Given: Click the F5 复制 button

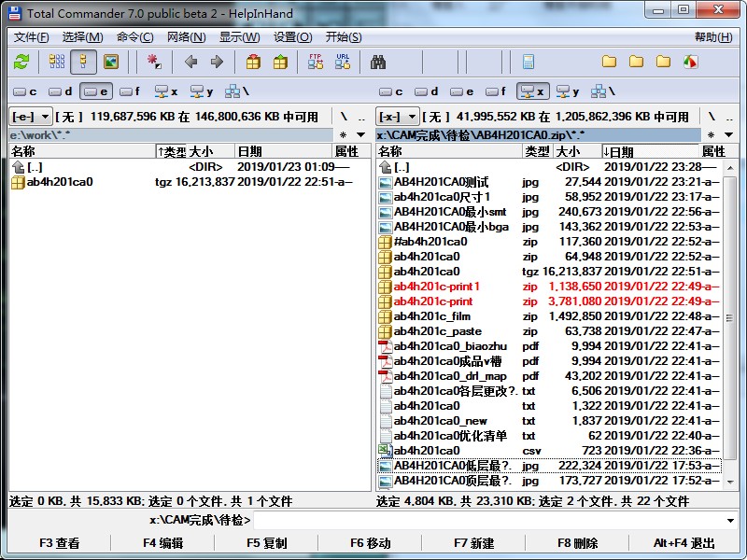Looking at the screenshot, I should coord(267,543).
